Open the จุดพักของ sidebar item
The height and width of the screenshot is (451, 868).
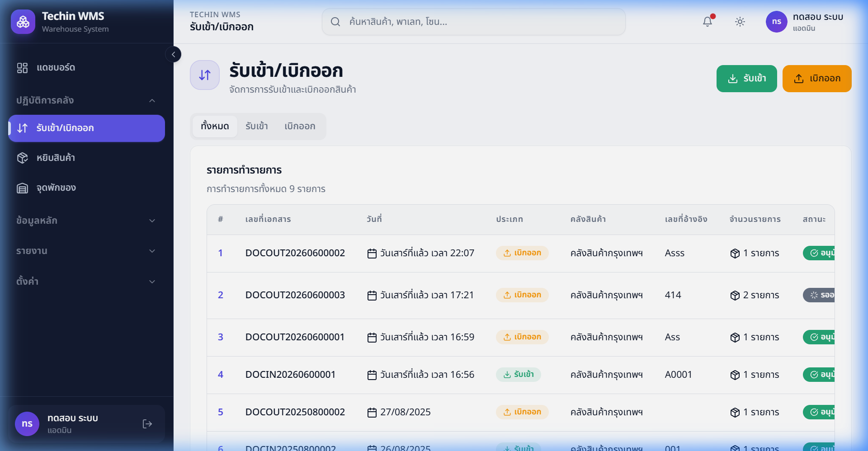click(x=86, y=188)
